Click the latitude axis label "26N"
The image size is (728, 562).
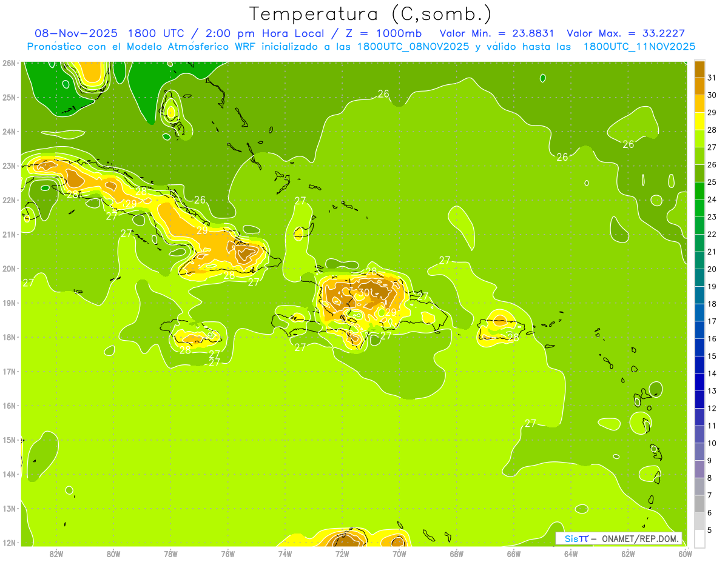(8, 63)
